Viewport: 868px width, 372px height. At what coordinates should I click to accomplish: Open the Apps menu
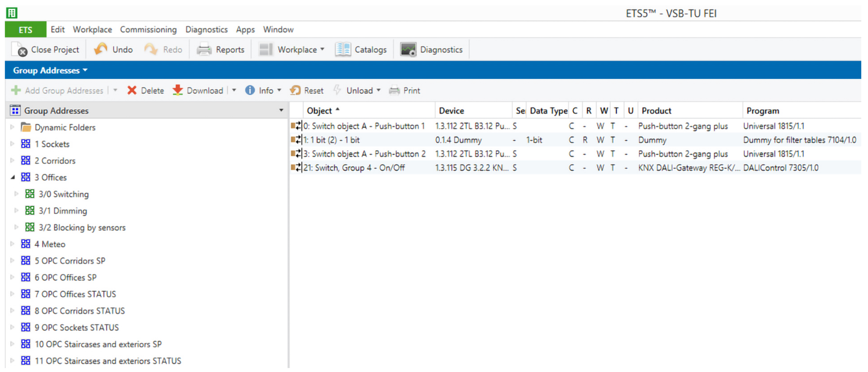(245, 30)
